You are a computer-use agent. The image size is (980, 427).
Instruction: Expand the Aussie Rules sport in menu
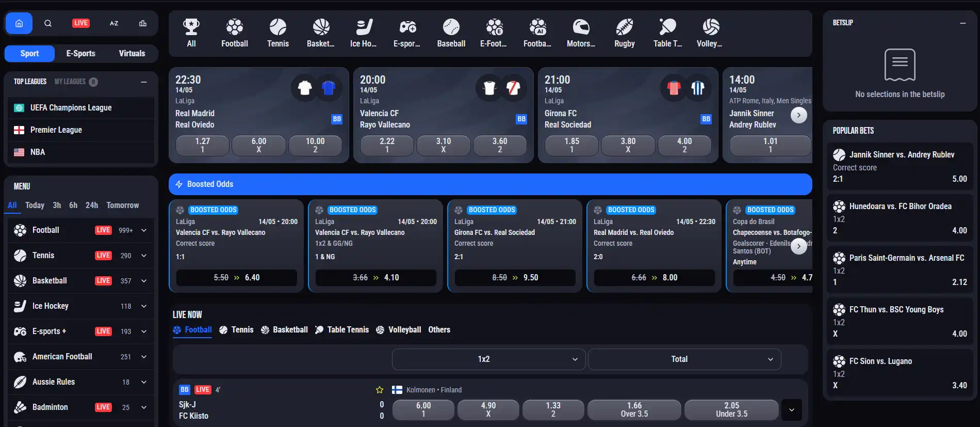[144, 382]
